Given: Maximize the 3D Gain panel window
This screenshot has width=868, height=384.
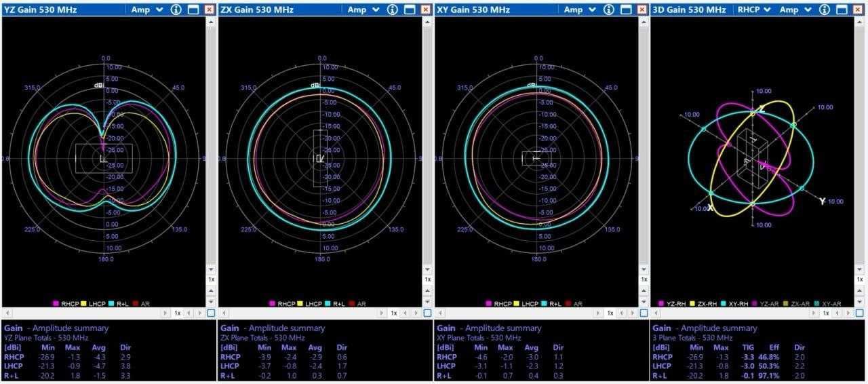Looking at the screenshot, I should tap(842, 9).
